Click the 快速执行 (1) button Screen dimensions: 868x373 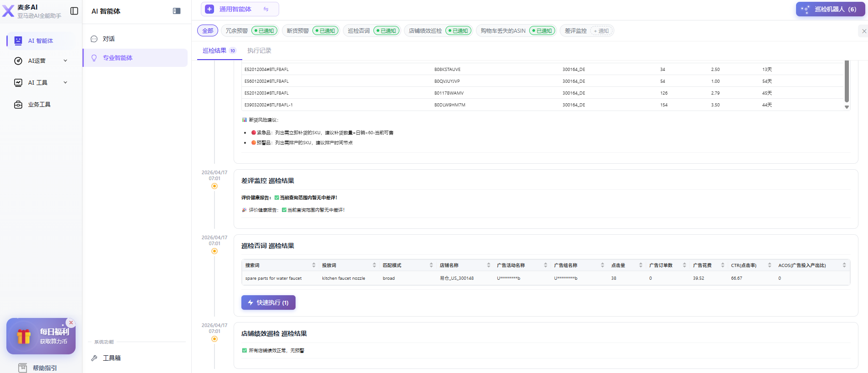point(268,302)
